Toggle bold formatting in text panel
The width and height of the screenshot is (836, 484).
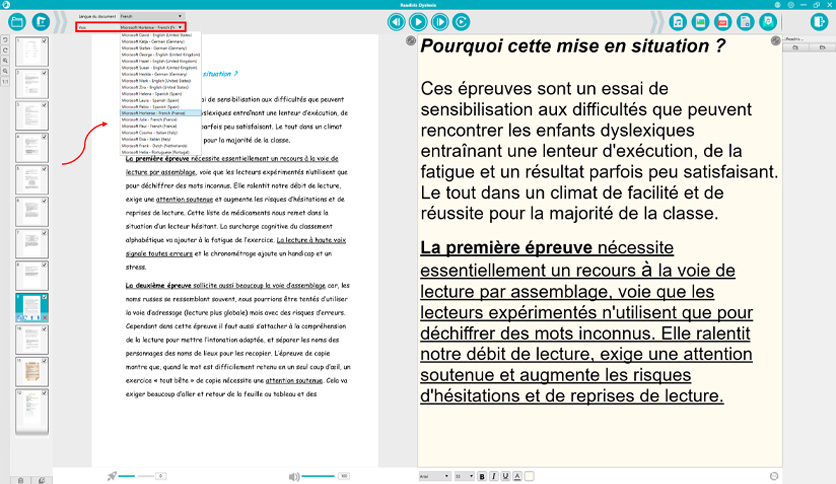tap(482, 476)
